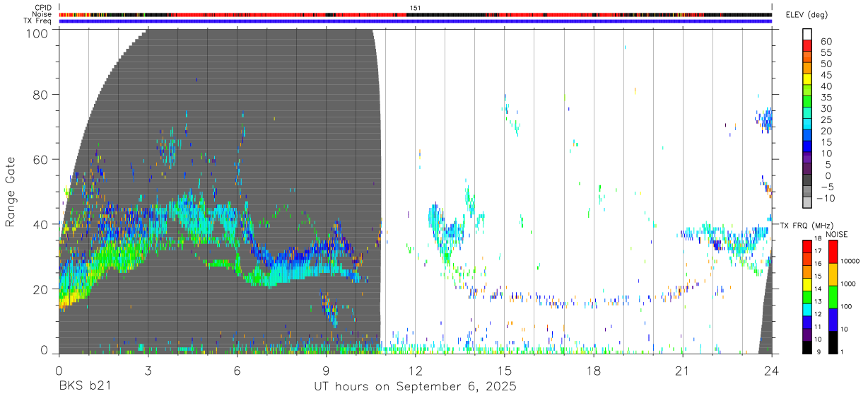Screen dimensions: 868x401
Task: Click the NOISE legend value 10000
Action: click(x=851, y=261)
